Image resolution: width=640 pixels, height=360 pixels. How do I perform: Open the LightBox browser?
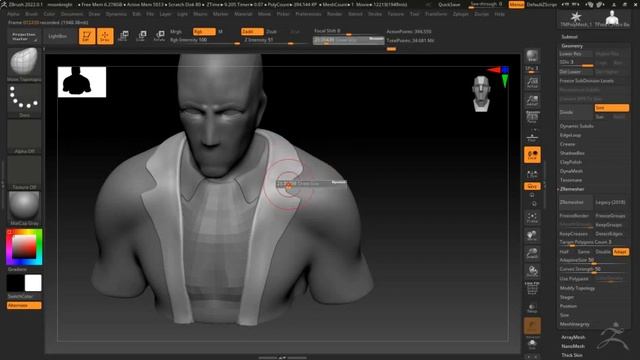(58, 36)
